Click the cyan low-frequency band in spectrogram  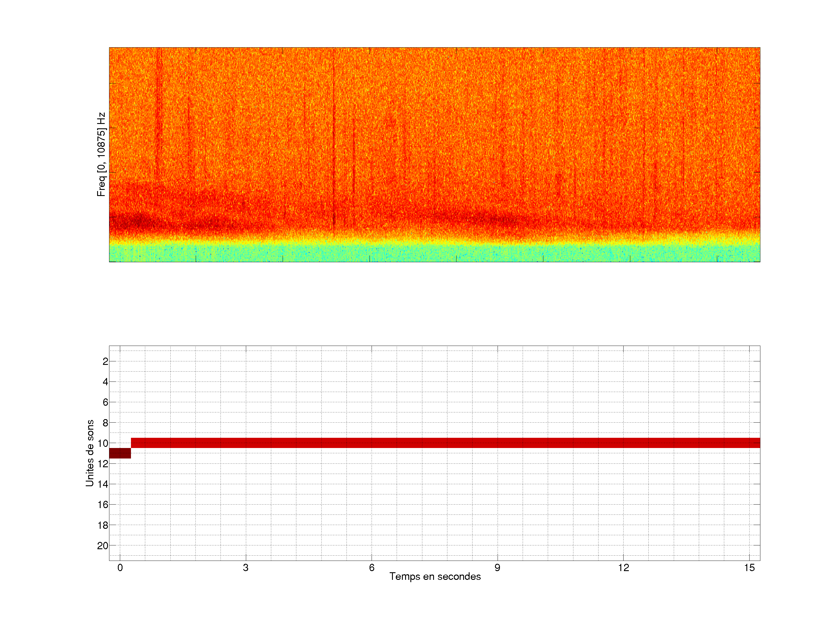tap(435, 253)
